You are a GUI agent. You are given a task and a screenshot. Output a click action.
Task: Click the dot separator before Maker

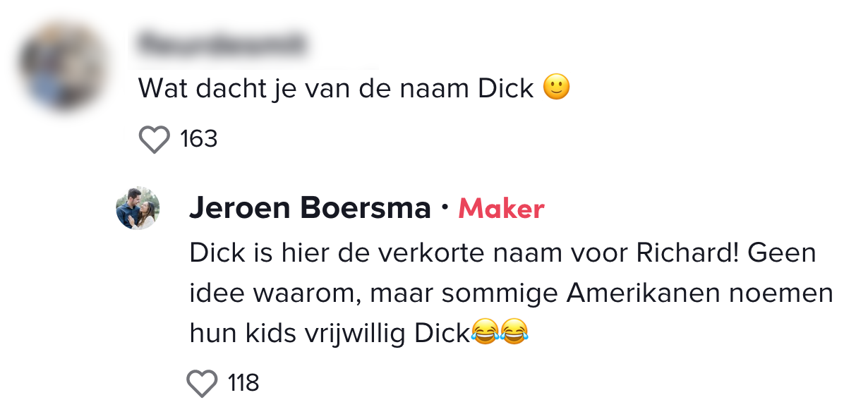445,209
